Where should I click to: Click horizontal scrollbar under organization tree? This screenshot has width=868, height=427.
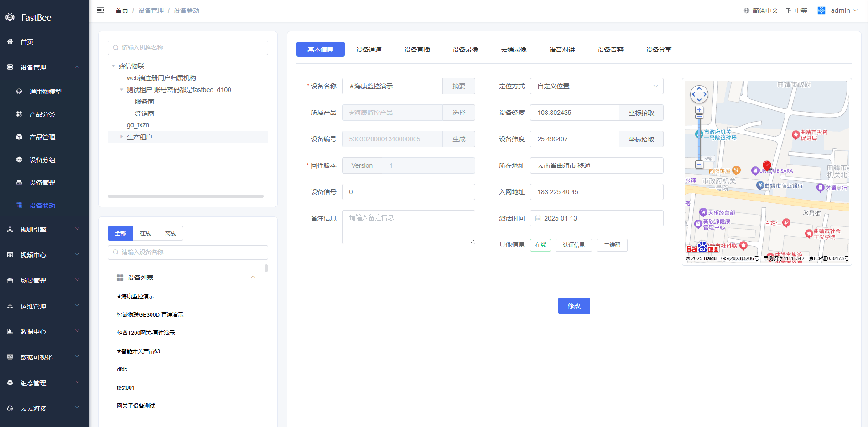click(186, 196)
